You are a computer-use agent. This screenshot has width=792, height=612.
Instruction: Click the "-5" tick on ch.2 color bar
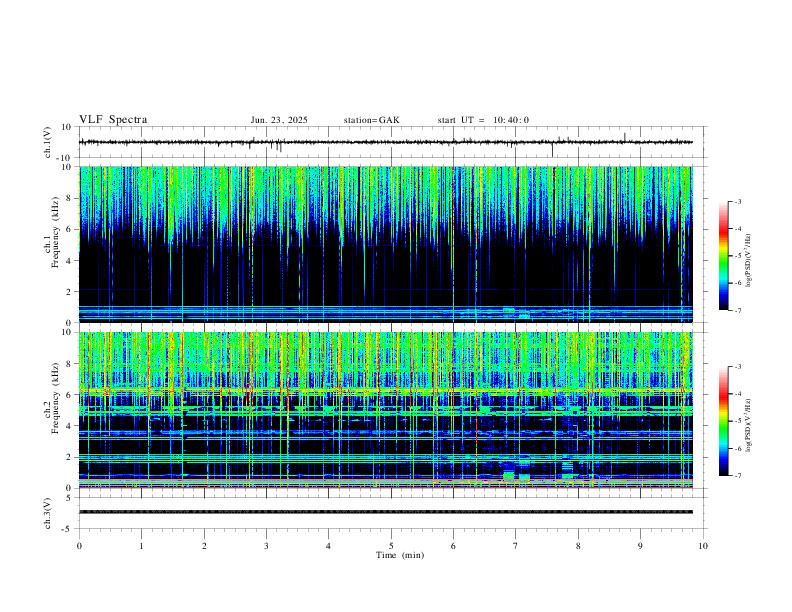(x=737, y=421)
